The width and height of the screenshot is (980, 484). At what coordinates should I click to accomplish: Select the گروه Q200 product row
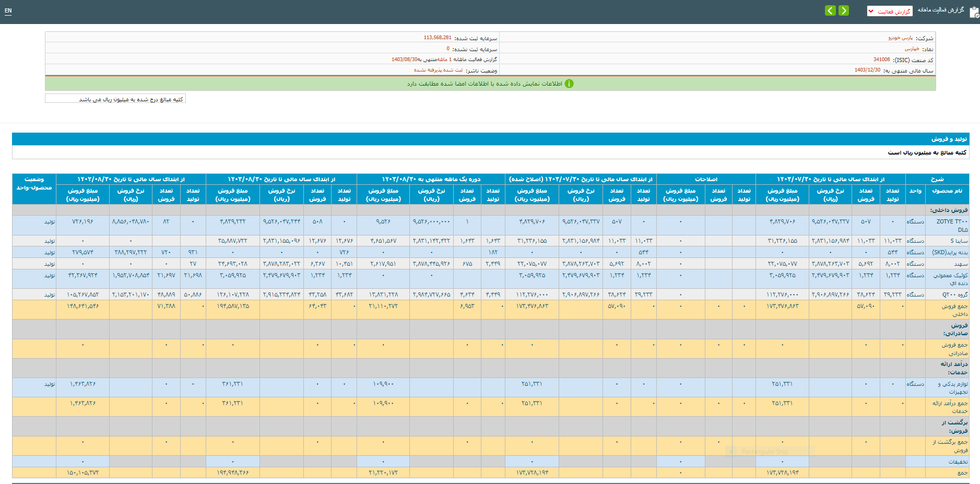tap(955, 294)
